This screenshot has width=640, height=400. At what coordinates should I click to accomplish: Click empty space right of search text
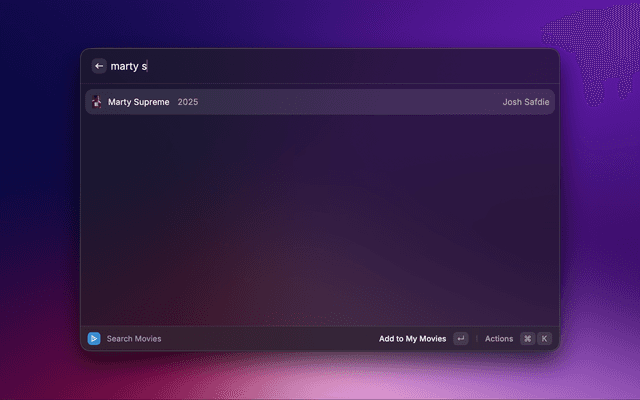(350, 66)
